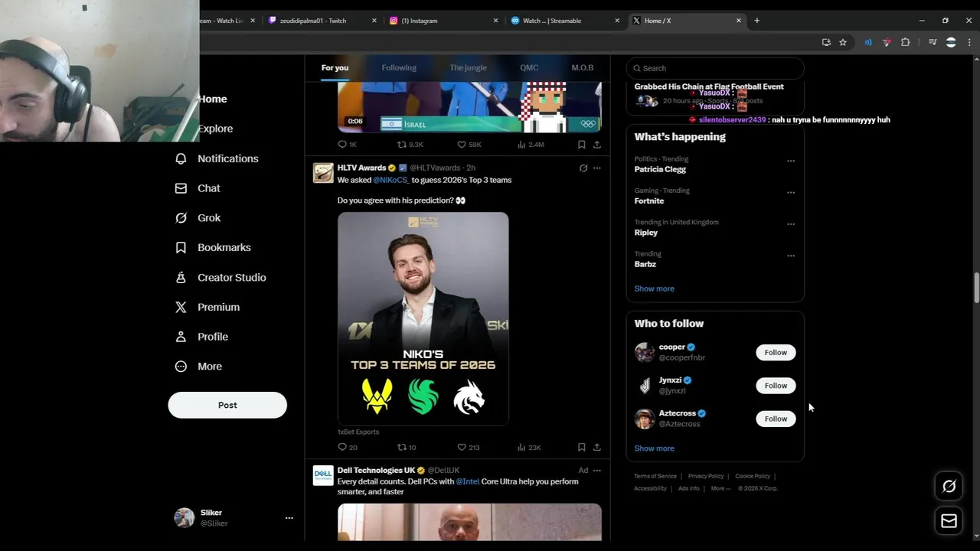This screenshot has height=551, width=980.
Task: Open the Cookie Policy link
Action: coord(753,476)
